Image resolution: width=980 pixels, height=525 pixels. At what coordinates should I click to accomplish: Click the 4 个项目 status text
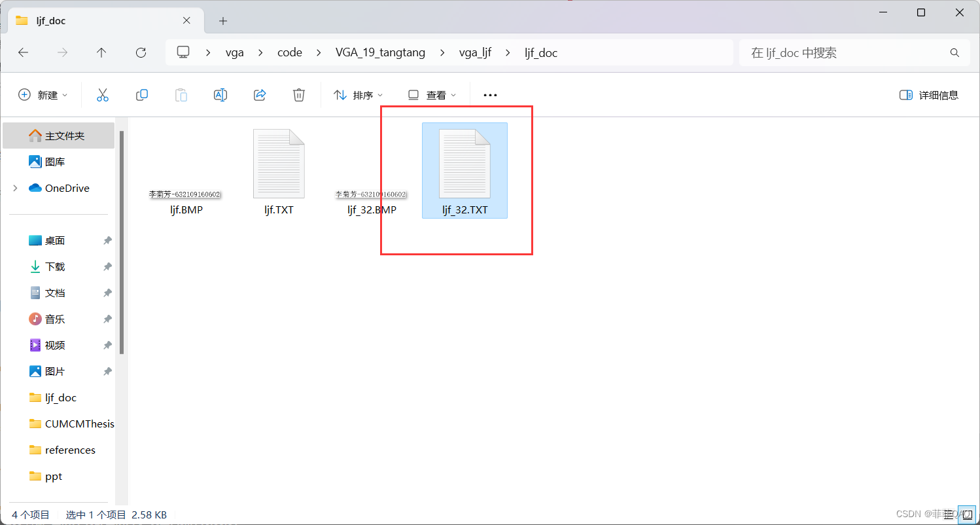(31, 515)
